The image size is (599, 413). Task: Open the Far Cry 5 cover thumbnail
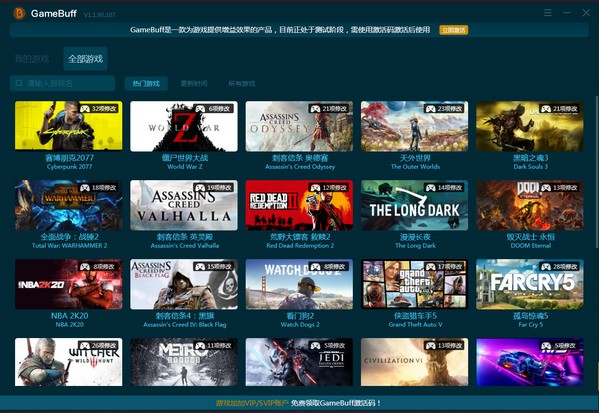[x=530, y=284]
